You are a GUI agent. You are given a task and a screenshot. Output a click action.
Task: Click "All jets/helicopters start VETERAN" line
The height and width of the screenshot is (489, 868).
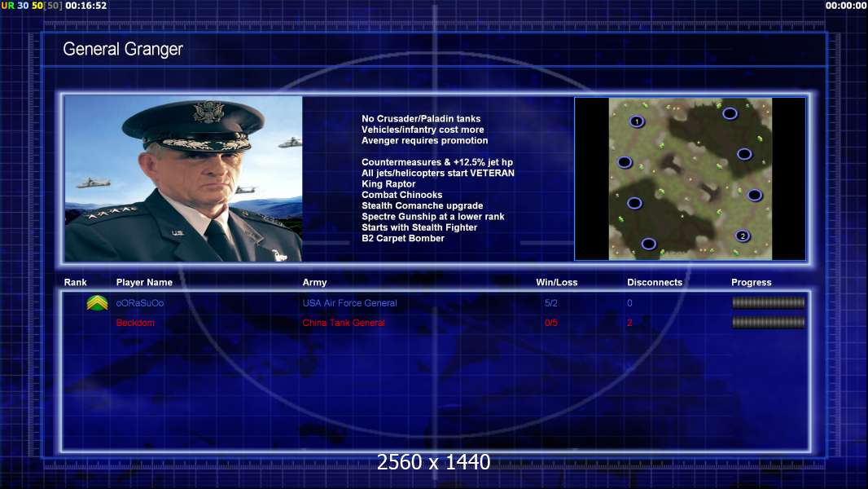coord(438,173)
